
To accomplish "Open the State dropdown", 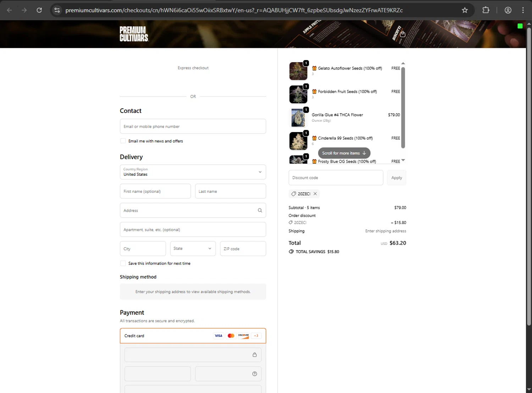I will tap(193, 249).
